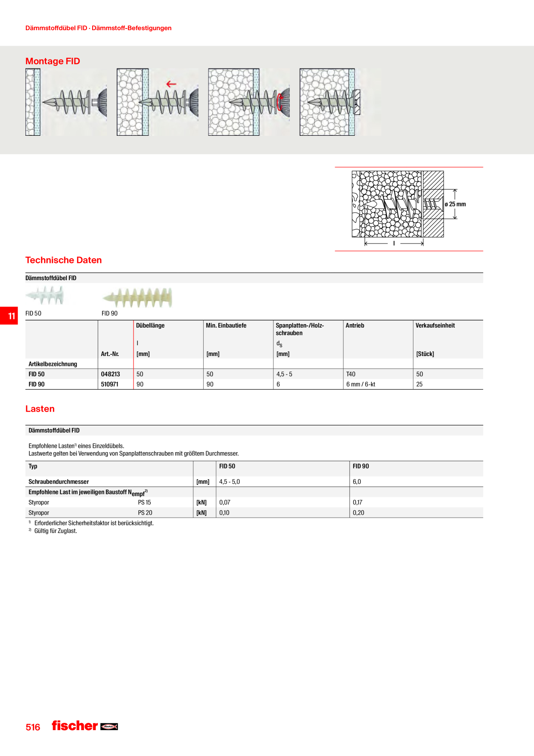The height and width of the screenshot is (756, 534).
Task: Click the 6 mm / 6-kt drive value
Action: [x=361, y=384]
